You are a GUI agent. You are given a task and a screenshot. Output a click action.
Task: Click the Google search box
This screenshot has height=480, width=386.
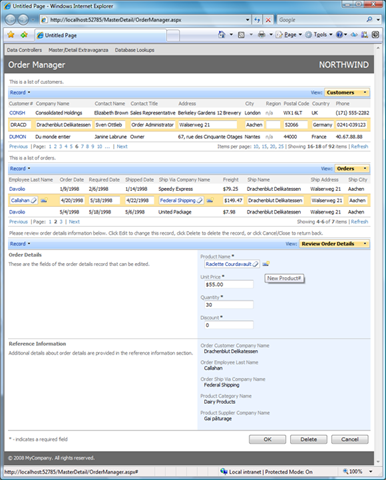click(x=321, y=20)
